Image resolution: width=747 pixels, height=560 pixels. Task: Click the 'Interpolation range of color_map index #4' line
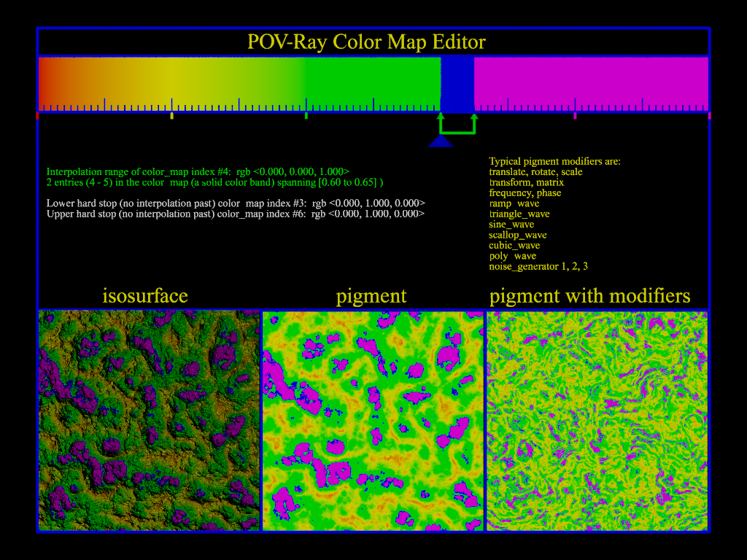198,170
